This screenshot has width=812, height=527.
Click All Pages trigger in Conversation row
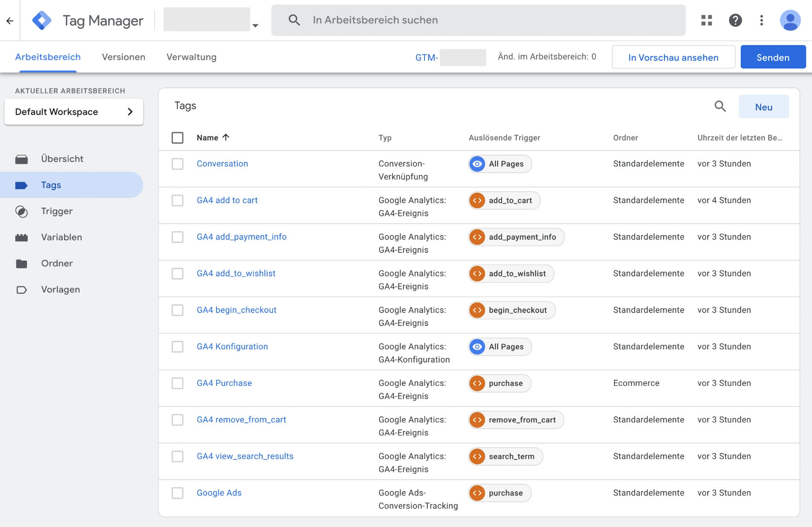pos(500,164)
